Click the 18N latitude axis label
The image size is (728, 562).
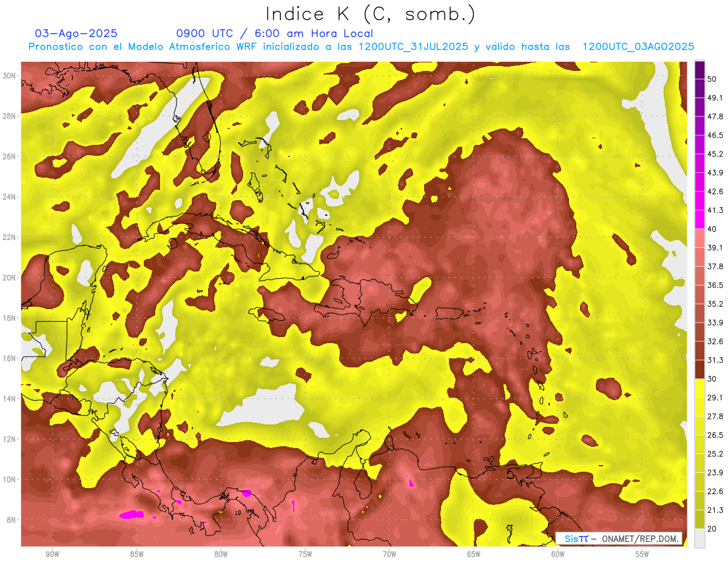point(10,318)
